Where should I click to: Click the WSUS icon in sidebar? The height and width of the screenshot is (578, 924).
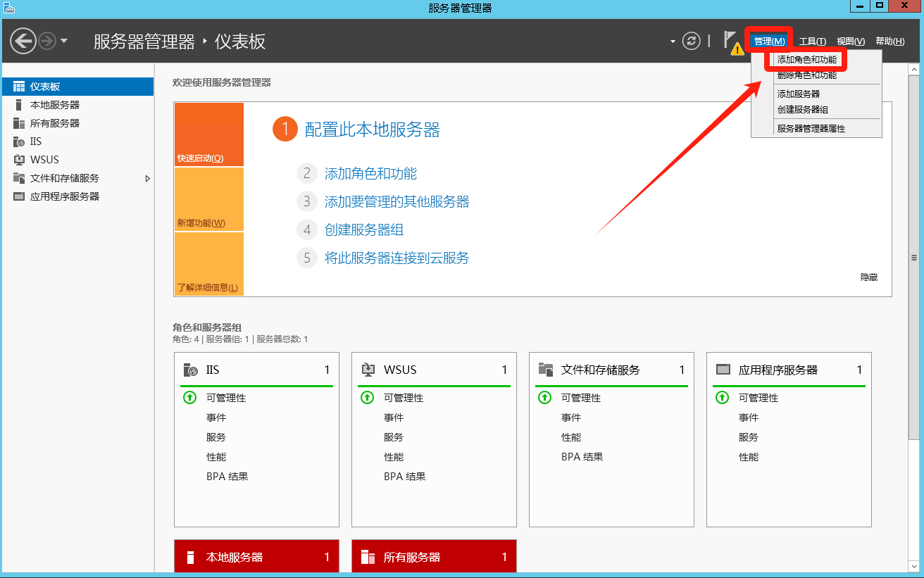click(19, 160)
